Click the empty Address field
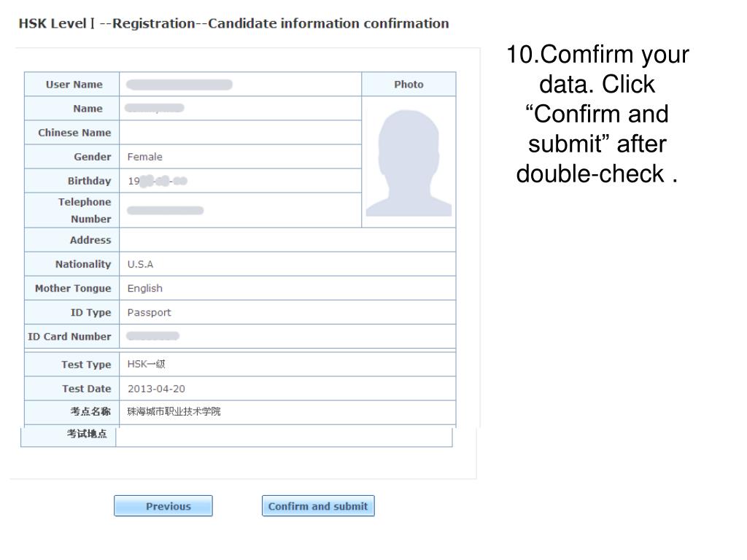Viewport: 747px width, 560px height. point(287,240)
